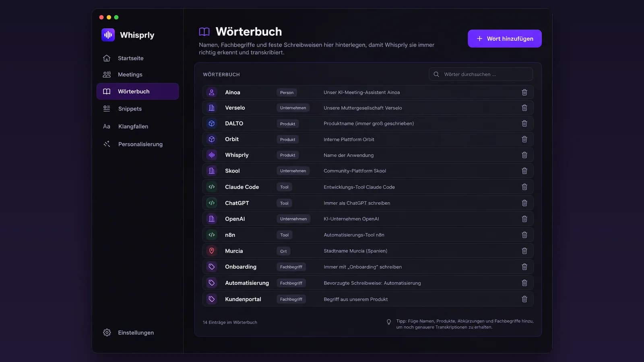Delete the Automatisierung entry
644x362 pixels.
pos(524,283)
